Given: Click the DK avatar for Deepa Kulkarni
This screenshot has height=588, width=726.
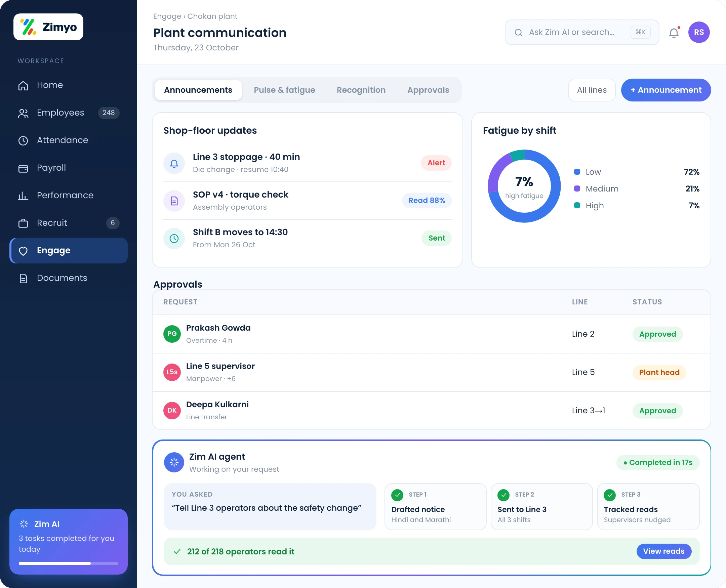Looking at the screenshot, I should [x=172, y=411].
